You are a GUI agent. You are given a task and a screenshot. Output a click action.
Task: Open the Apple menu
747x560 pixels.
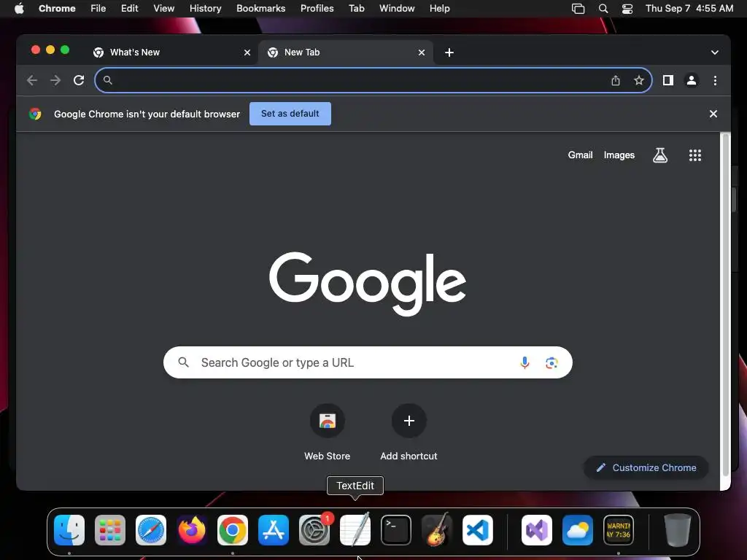(19, 9)
